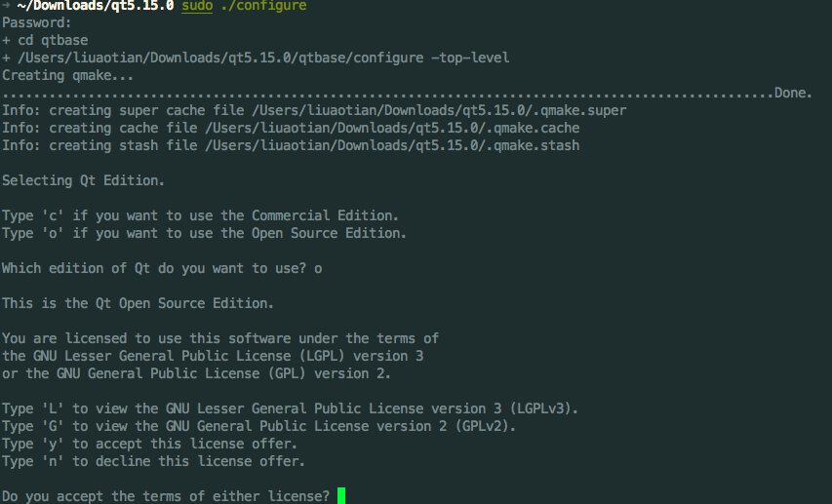The image size is (832, 504).
Task: Click the ~/Downloads/qt5.15.0 directory path
Action: point(96,6)
